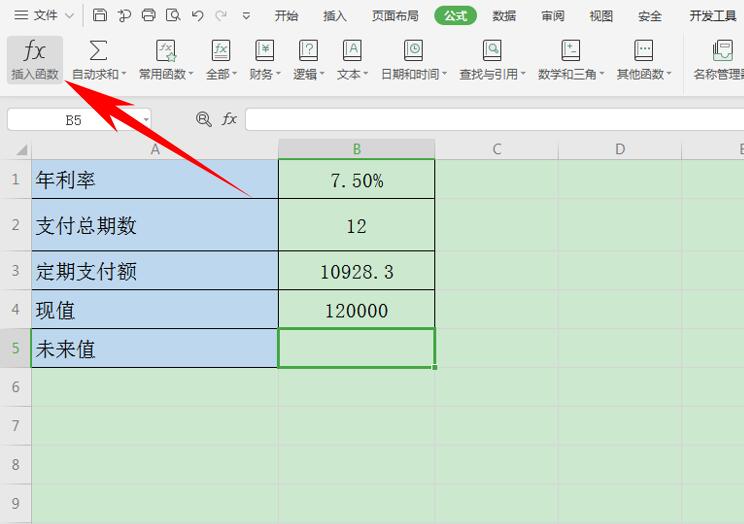Select the Formulas (公式) tab
Image resolution: width=744 pixels, height=524 pixels.
456,16
